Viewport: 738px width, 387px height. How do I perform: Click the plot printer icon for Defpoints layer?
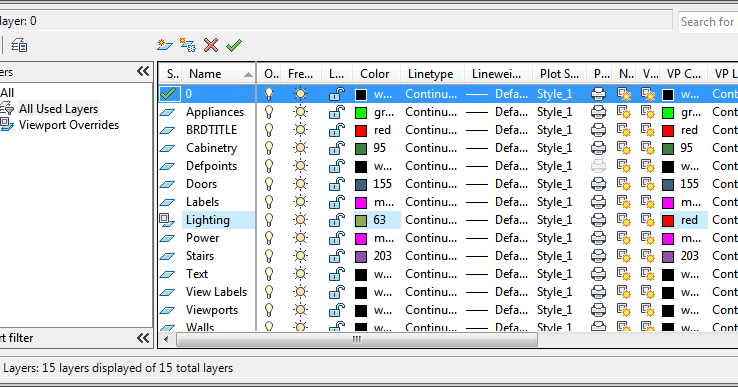[x=598, y=166]
